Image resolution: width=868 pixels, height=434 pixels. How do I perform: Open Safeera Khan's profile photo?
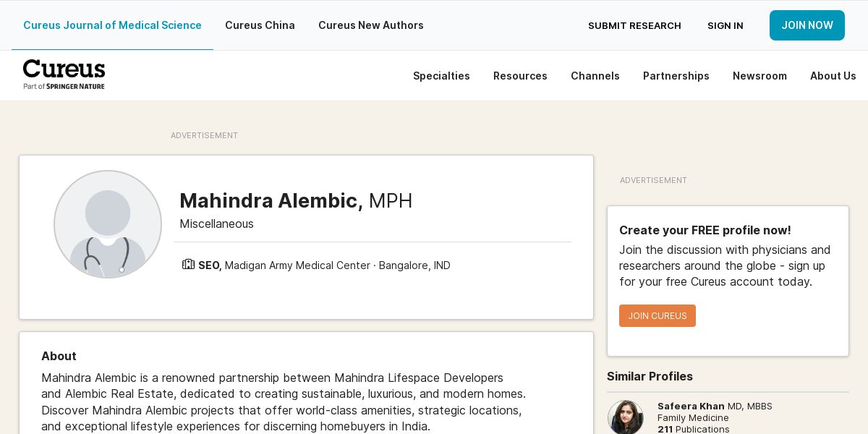[626, 417]
